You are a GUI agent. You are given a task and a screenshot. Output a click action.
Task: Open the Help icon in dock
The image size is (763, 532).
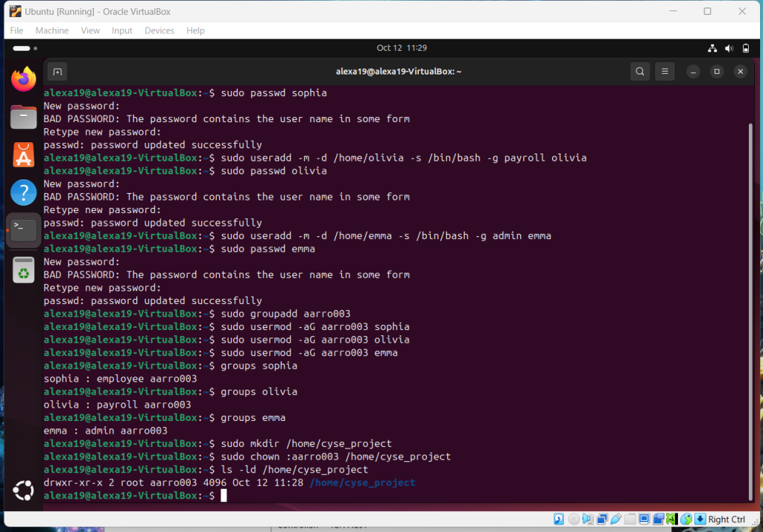pyautogui.click(x=23, y=193)
